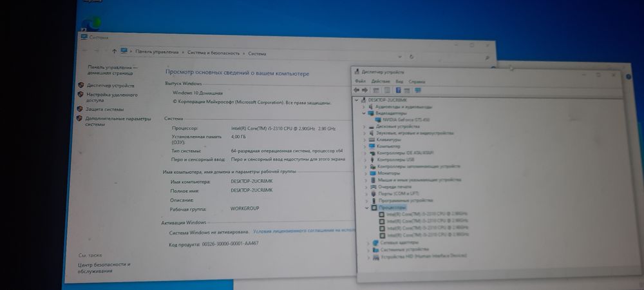
Task: Expand Мониторы node
Action: pyautogui.click(x=366, y=173)
